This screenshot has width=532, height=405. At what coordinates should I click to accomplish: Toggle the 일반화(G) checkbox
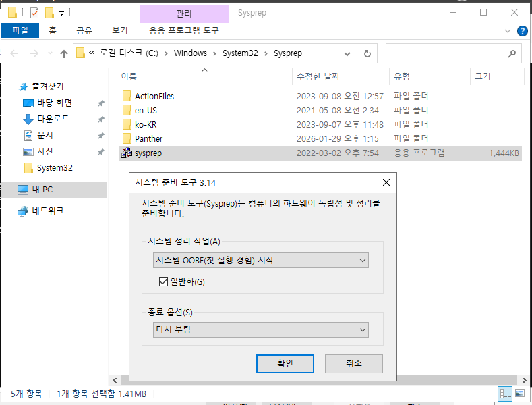pos(163,282)
